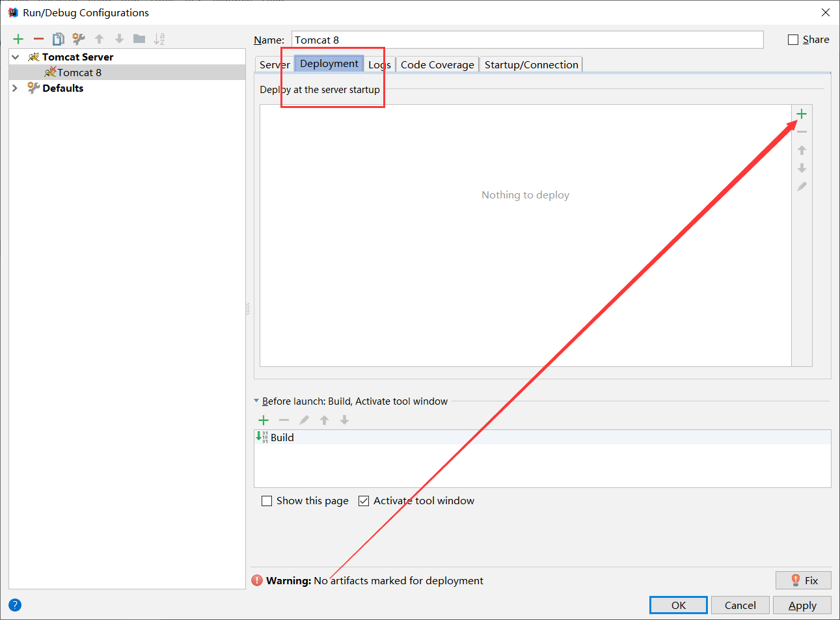Click the red warning icon
Image resolution: width=840 pixels, height=620 pixels.
tap(258, 580)
